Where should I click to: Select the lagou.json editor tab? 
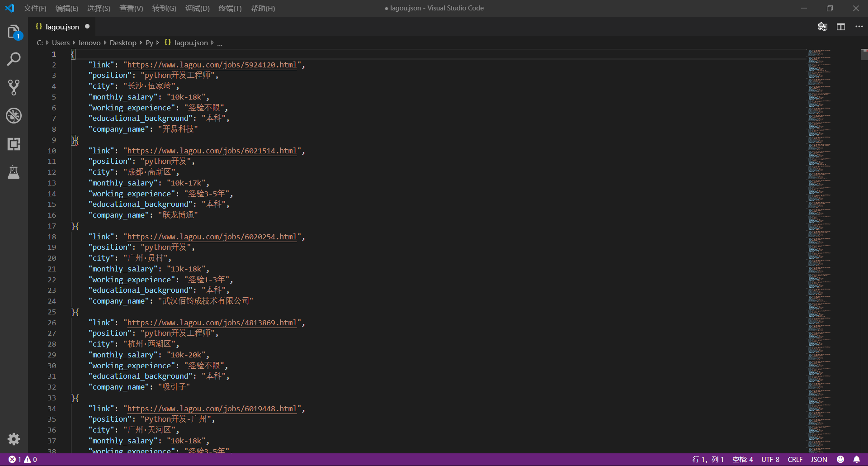coord(62,27)
